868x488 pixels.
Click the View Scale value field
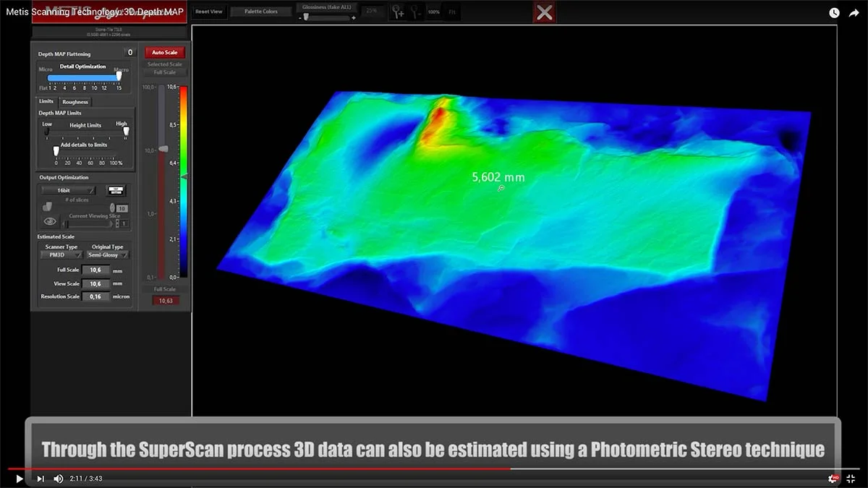coord(95,283)
